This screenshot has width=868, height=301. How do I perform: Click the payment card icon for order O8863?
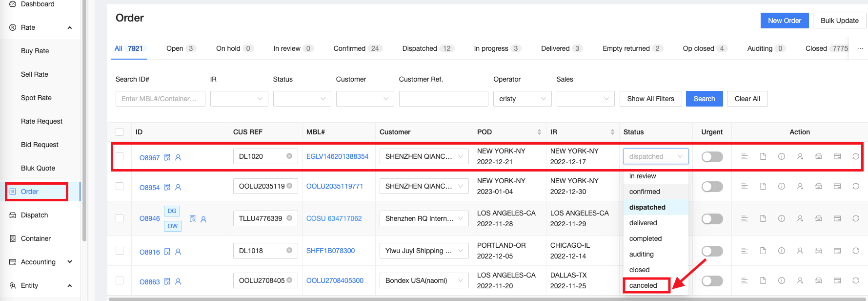coord(837,281)
